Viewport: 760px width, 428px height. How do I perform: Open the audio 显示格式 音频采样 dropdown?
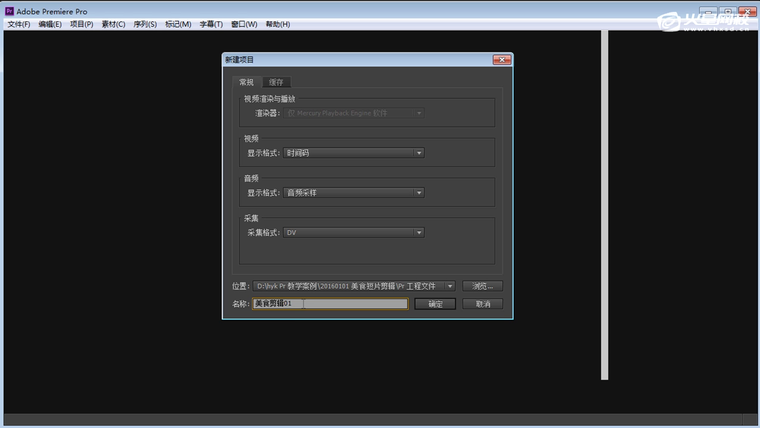point(354,193)
